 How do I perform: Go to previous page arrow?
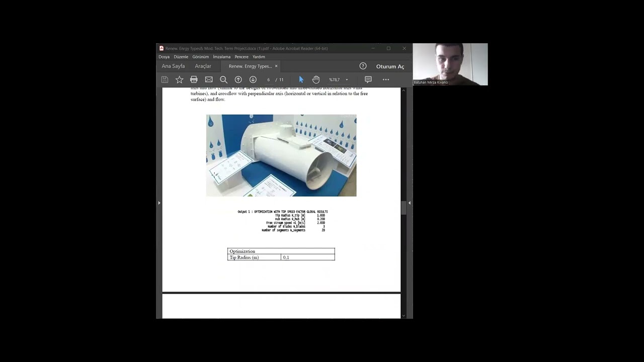tap(238, 79)
